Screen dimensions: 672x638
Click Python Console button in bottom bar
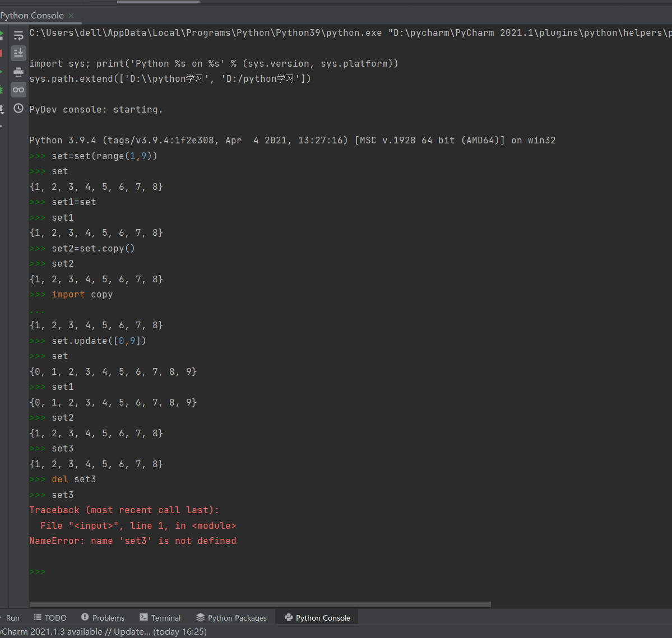(x=318, y=618)
